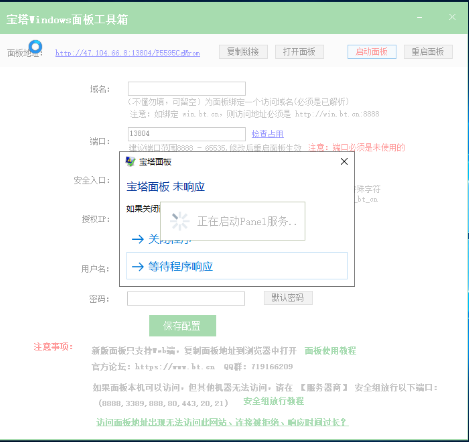Click the 宝塔面板 未响应 heading

(x=165, y=187)
